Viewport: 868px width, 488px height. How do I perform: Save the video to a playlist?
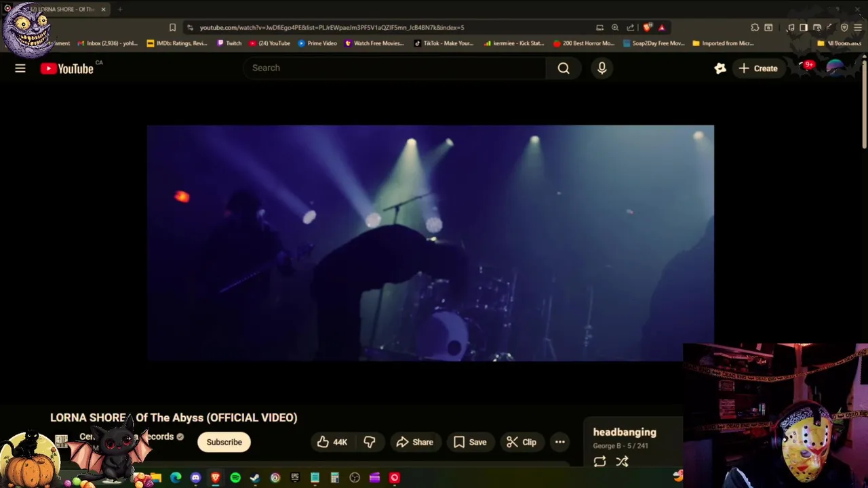470,442
